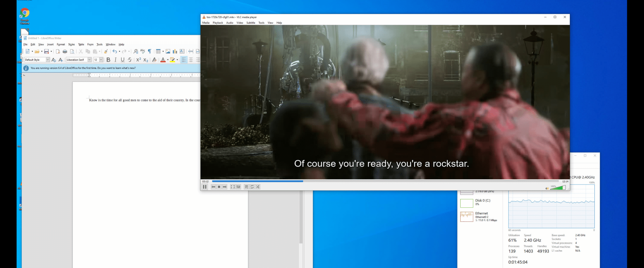Open the Writer Table menu
The width and height of the screenshot is (644, 268).
[x=81, y=44]
